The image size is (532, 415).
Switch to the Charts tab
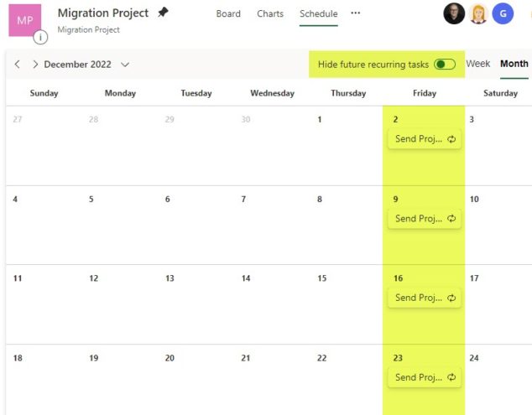pyautogui.click(x=270, y=13)
